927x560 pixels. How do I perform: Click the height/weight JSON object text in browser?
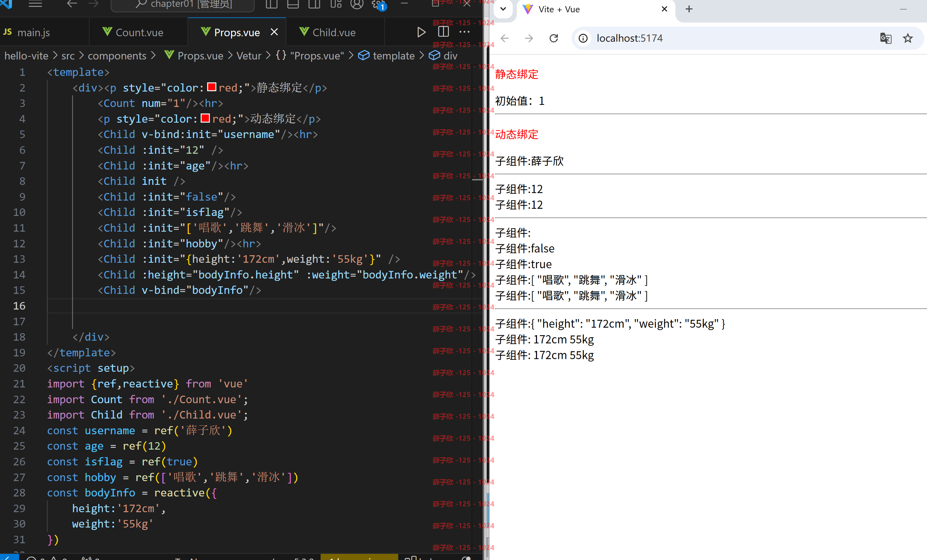(610, 324)
